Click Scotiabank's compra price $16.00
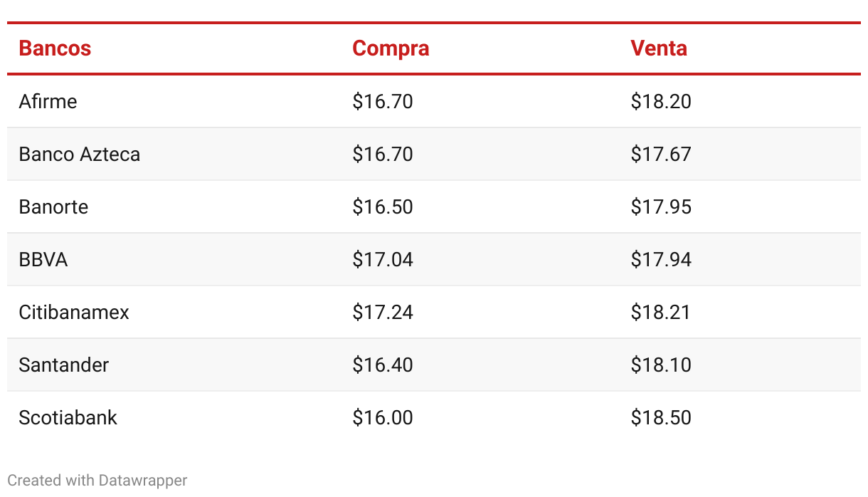 (x=383, y=417)
